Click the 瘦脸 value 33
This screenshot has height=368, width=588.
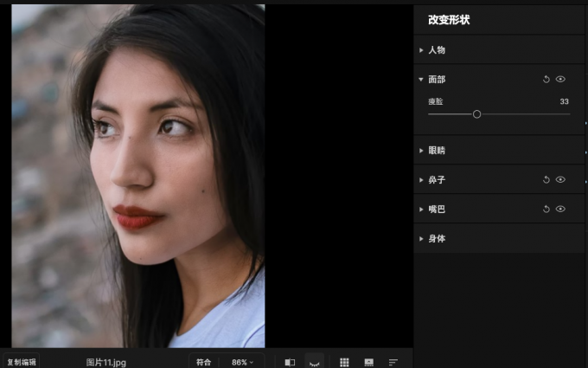coord(564,101)
